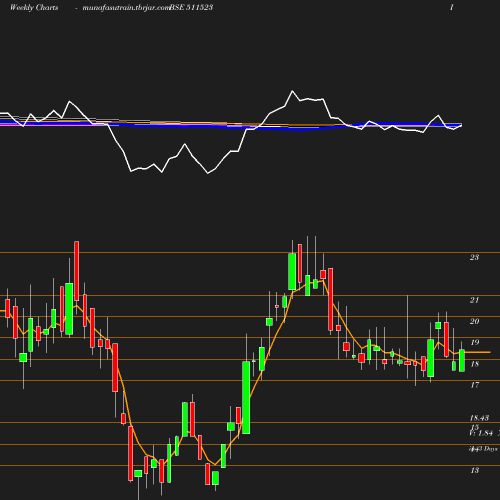The image size is (500, 500).
Task: Click the 23 price axis label
Action: [474, 257]
